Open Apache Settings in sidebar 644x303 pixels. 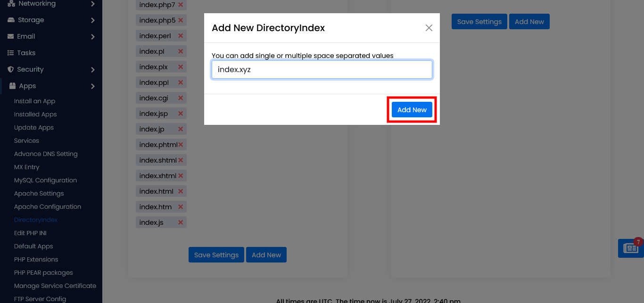pos(39,193)
